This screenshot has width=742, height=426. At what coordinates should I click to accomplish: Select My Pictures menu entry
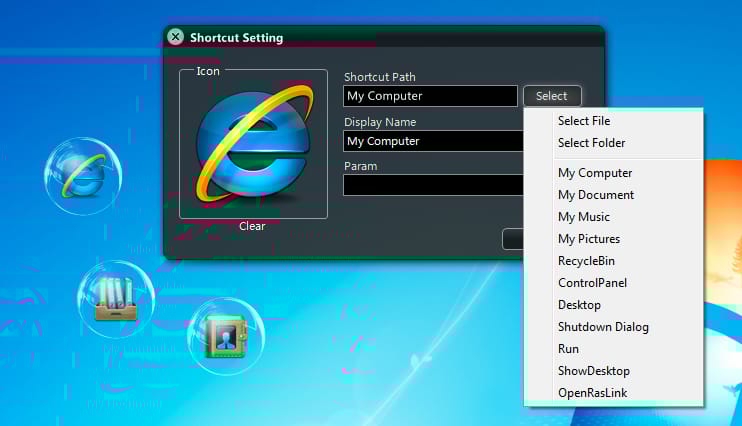(613, 239)
